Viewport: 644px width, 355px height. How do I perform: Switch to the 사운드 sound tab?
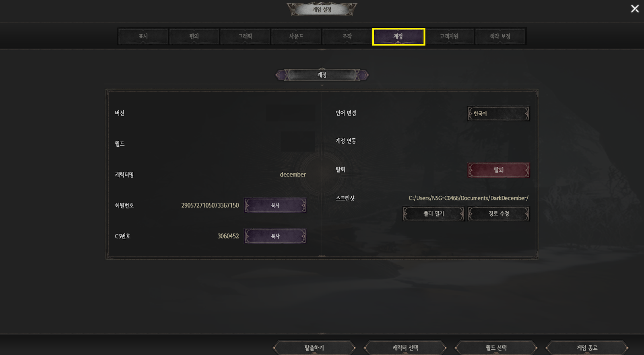[296, 36]
